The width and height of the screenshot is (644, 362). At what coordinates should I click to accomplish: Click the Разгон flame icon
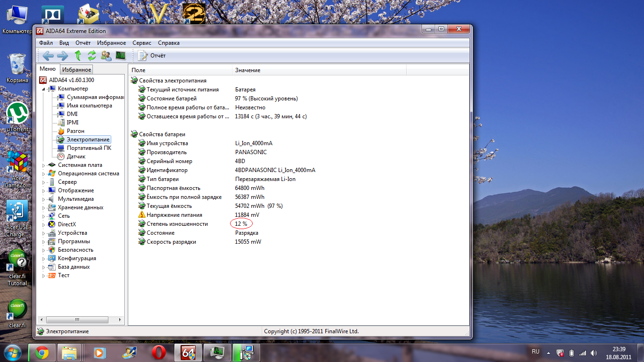coord(61,131)
